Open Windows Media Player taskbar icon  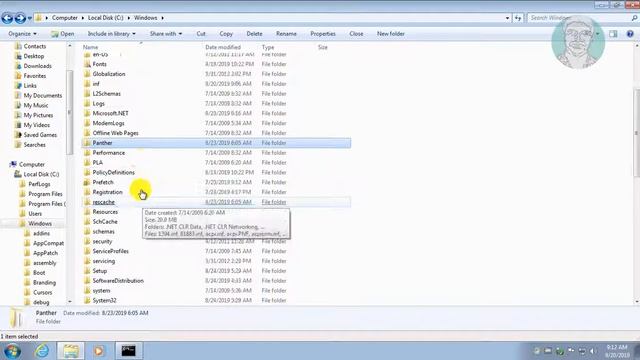99,351
